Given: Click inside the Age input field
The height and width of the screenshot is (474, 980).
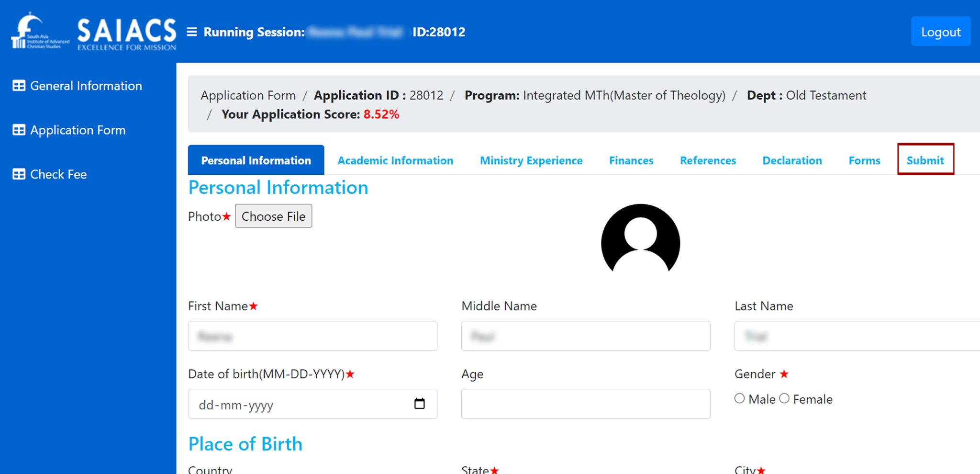Looking at the screenshot, I should tap(585, 404).
